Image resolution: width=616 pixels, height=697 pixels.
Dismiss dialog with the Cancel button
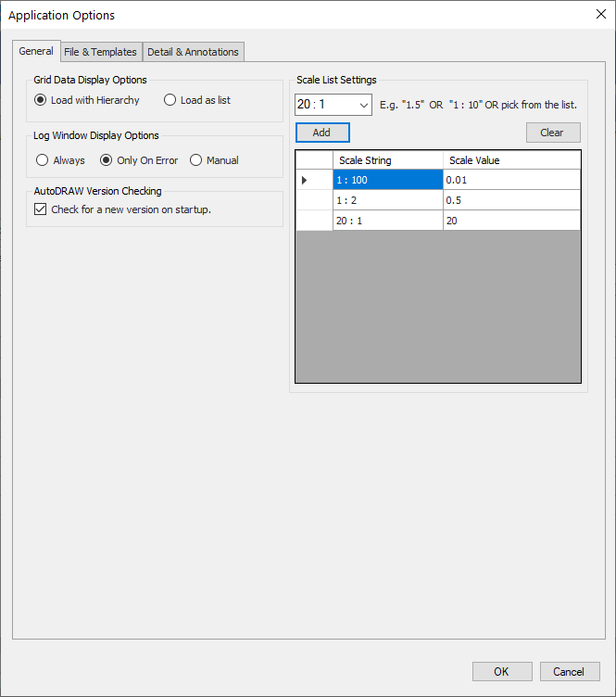(570, 671)
